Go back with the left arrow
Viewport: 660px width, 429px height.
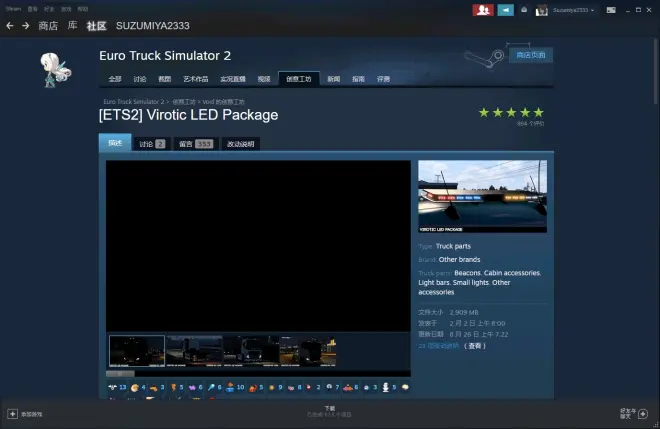tap(10, 25)
